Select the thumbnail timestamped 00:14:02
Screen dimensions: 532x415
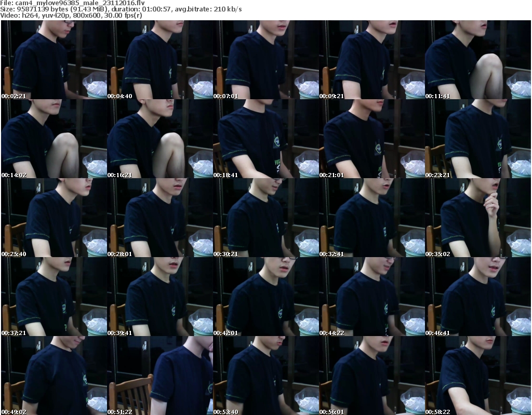(54, 139)
